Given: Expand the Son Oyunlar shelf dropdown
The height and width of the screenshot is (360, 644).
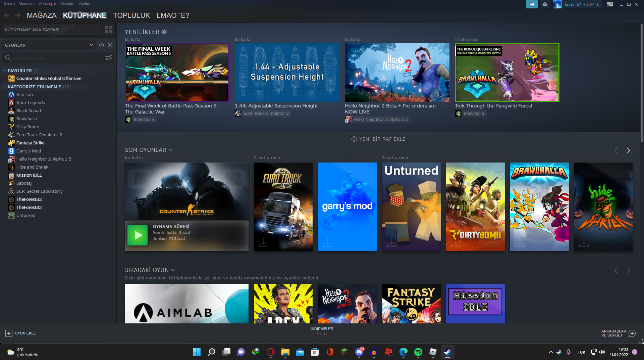Looking at the screenshot, I should (x=170, y=150).
